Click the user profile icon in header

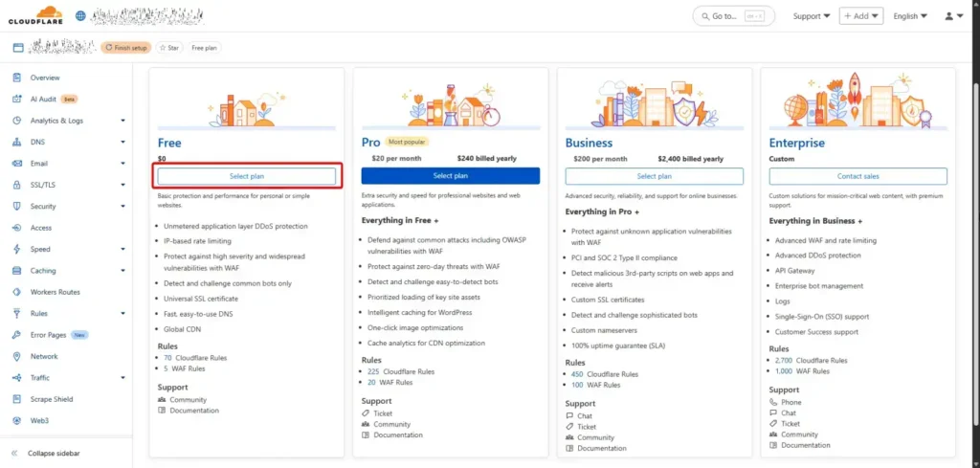pos(949,16)
